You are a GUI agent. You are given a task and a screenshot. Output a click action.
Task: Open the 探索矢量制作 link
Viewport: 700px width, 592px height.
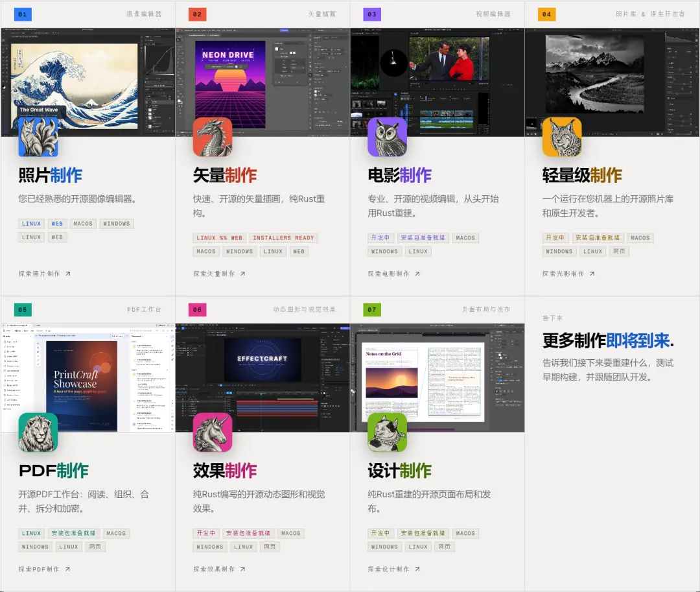219,274
